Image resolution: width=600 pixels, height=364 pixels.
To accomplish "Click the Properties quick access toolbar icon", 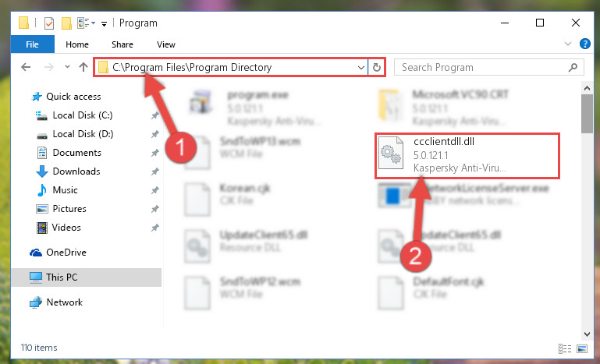I will 49,23.
